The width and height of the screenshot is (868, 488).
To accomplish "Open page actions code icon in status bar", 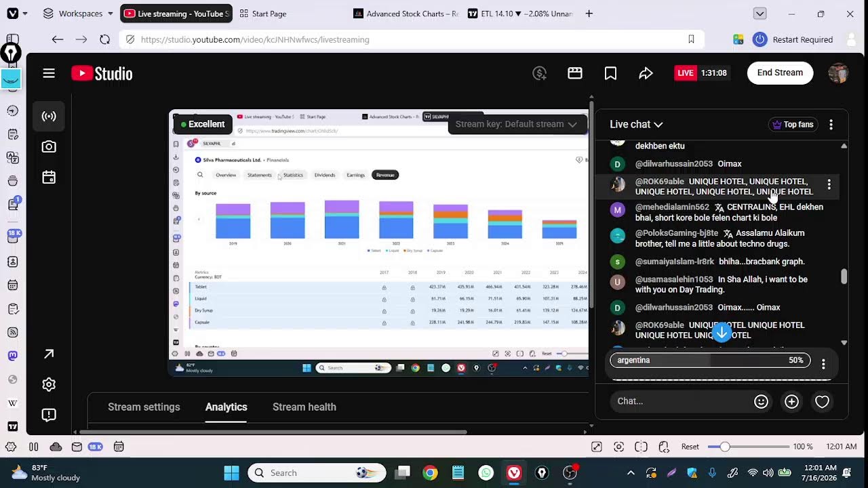I will tap(664, 447).
